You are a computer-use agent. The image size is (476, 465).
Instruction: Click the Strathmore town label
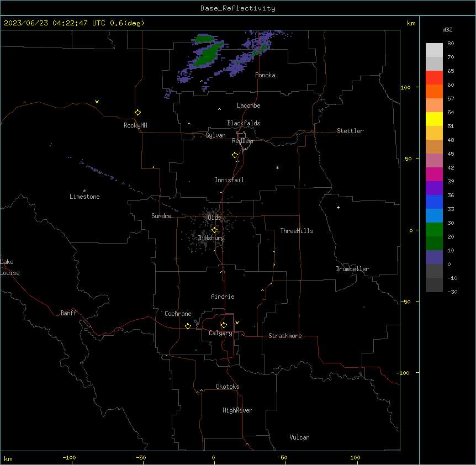point(285,336)
